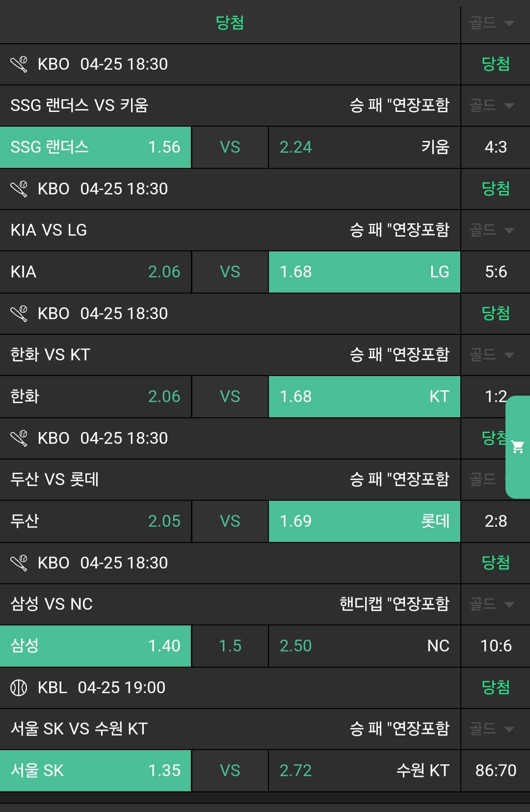The image size is (530, 812).
Task: Select 수원 KT 2.72 odds button
Action: 364,771
